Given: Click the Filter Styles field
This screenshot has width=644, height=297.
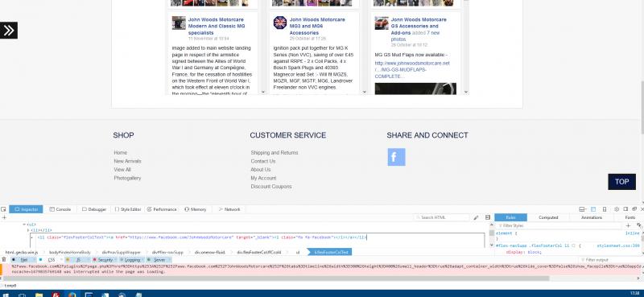Looking at the screenshot, I should [x=559, y=225].
